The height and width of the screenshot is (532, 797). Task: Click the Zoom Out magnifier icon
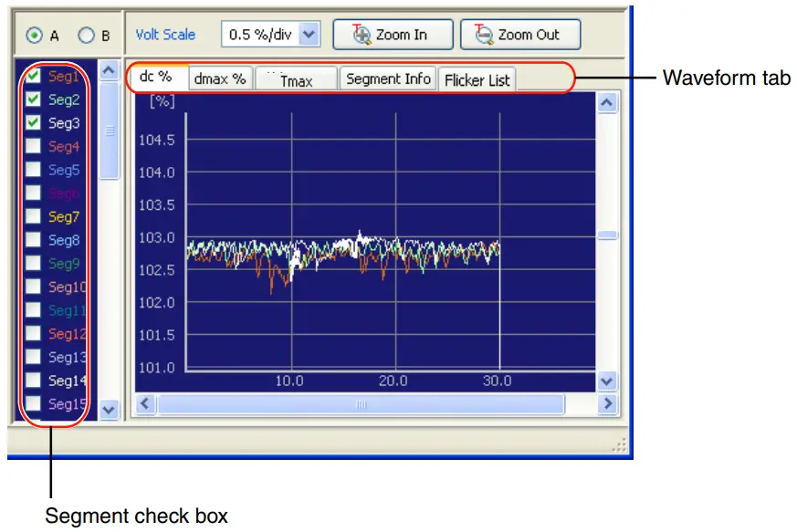[x=481, y=34]
